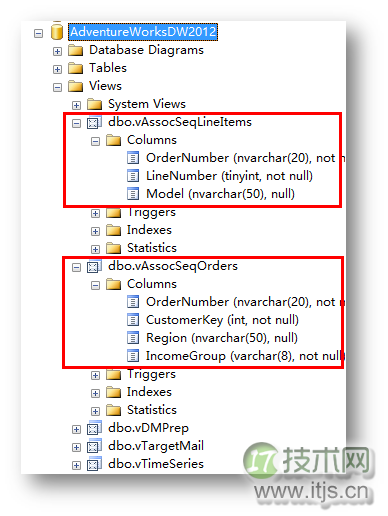The height and width of the screenshot is (516, 388).
Task: Click the AdventureWorksDW2012 database cylinder icon
Action: 57,32
